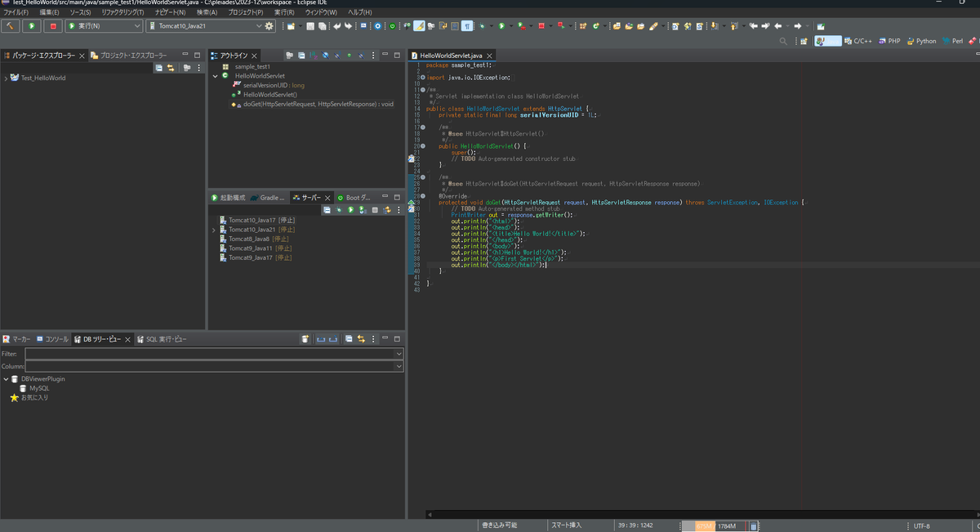Select the 起動構成 tab
This screenshot has width=980, height=532.
click(228, 198)
